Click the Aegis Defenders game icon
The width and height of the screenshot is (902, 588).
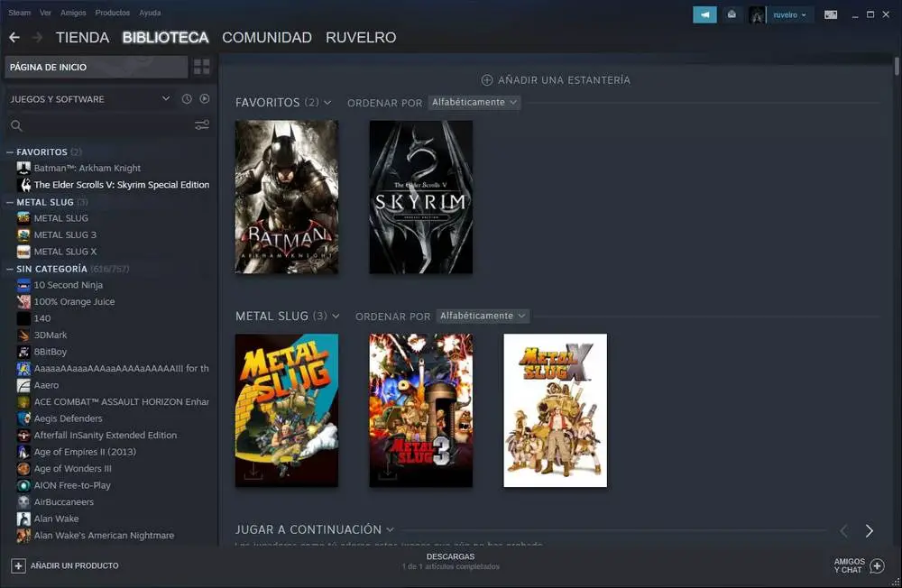[x=23, y=418]
